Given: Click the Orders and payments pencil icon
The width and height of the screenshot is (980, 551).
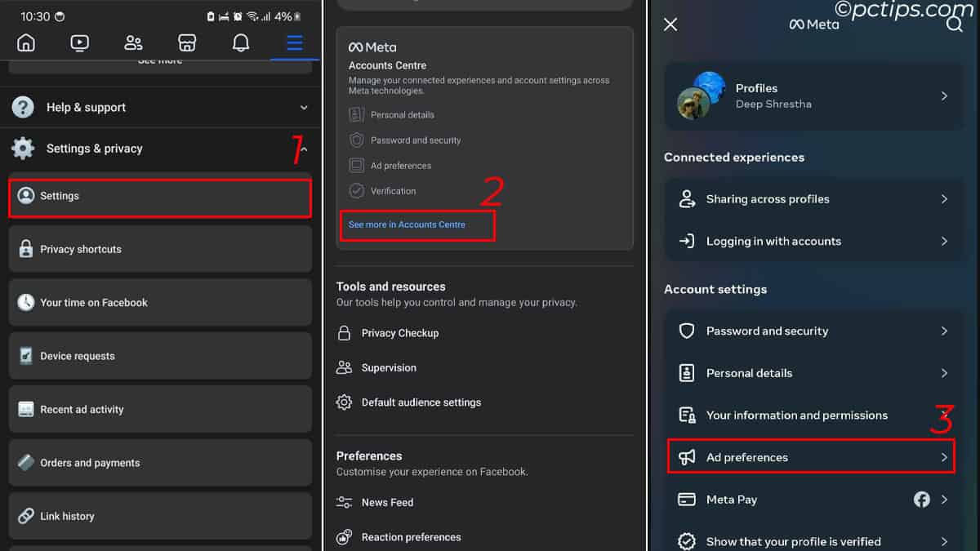Looking at the screenshot, I should click(x=26, y=463).
